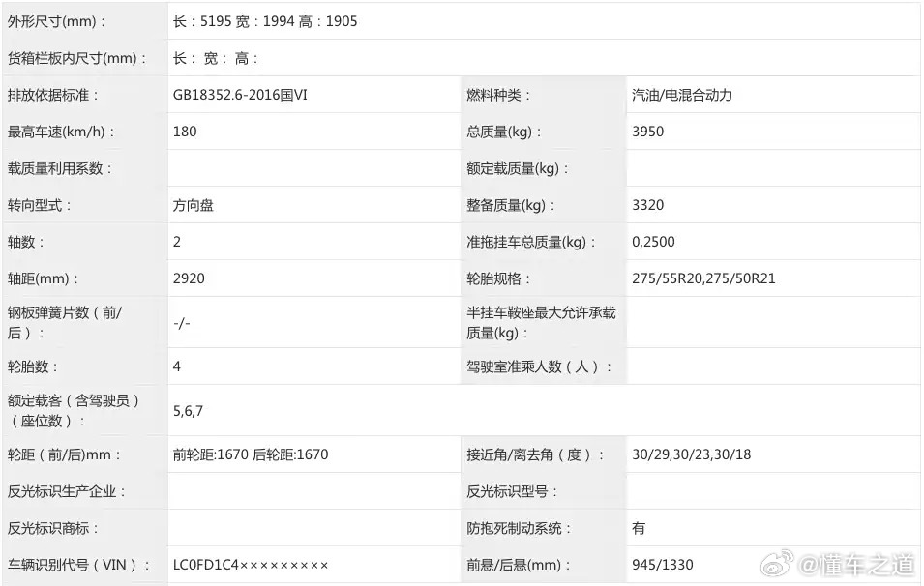Select the dimensions value 长：5195 宽：1994 高：1905

click(x=265, y=22)
